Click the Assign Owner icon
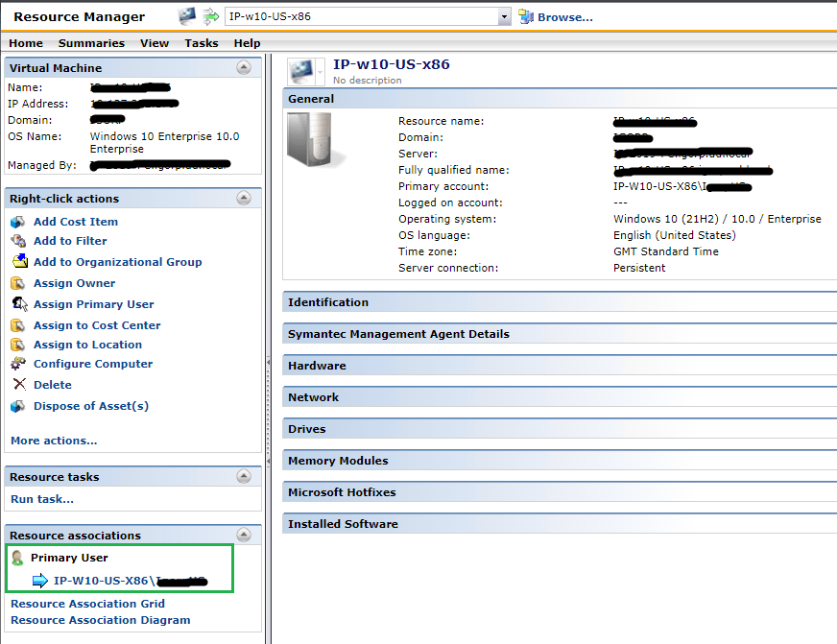 click(17, 283)
